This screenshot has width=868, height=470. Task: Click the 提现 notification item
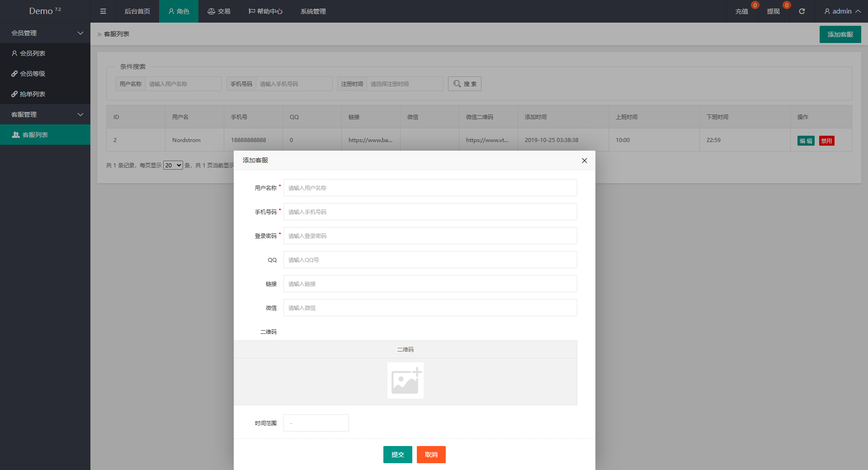(x=773, y=11)
